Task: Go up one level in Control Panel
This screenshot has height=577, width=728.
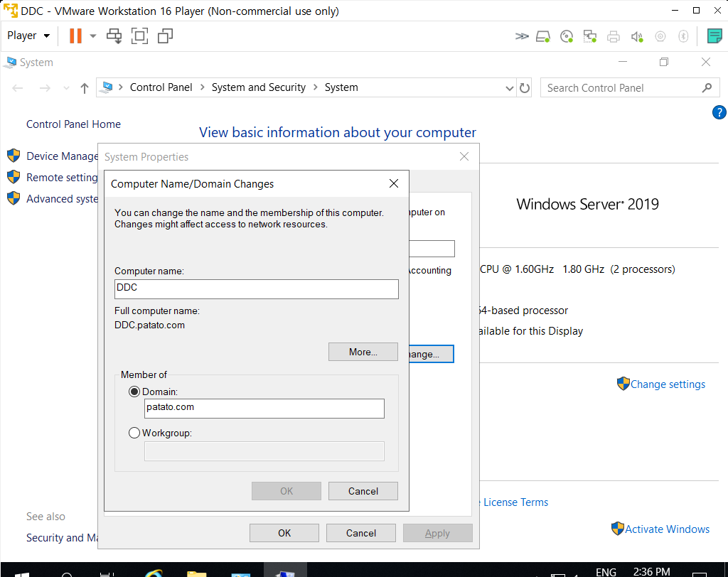Action: click(x=84, y=87)
